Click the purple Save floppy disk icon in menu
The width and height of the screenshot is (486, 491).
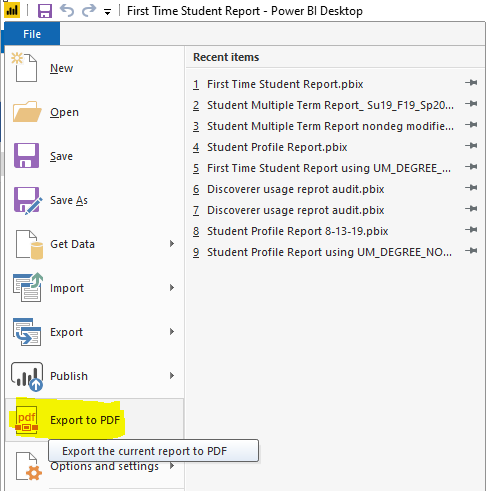pos(26,155)
